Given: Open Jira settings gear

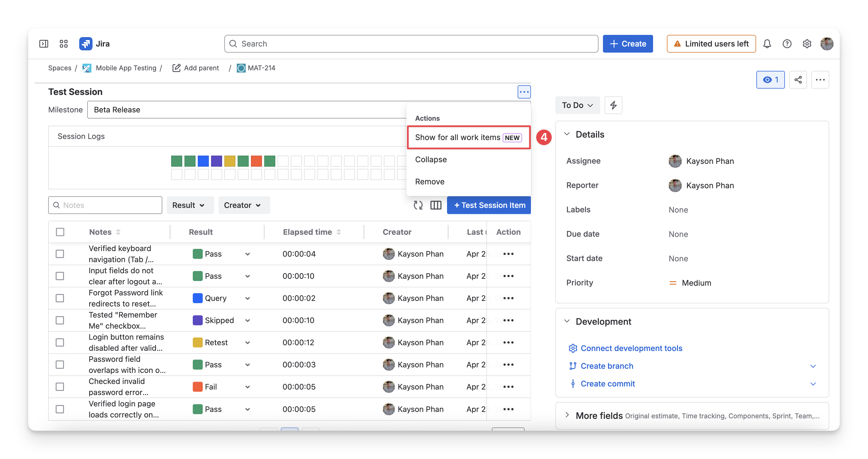Looking at the screenshot, I should [807, 44].
